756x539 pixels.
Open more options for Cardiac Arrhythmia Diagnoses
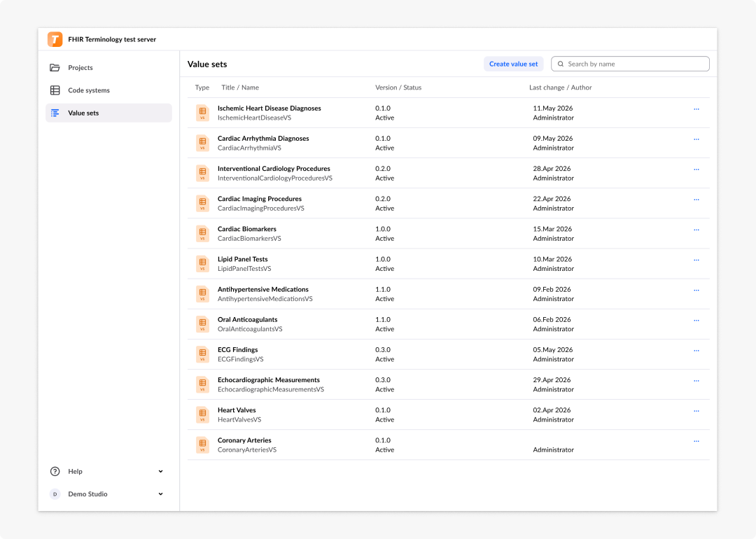pyautogui.click(x=696, y=139)
